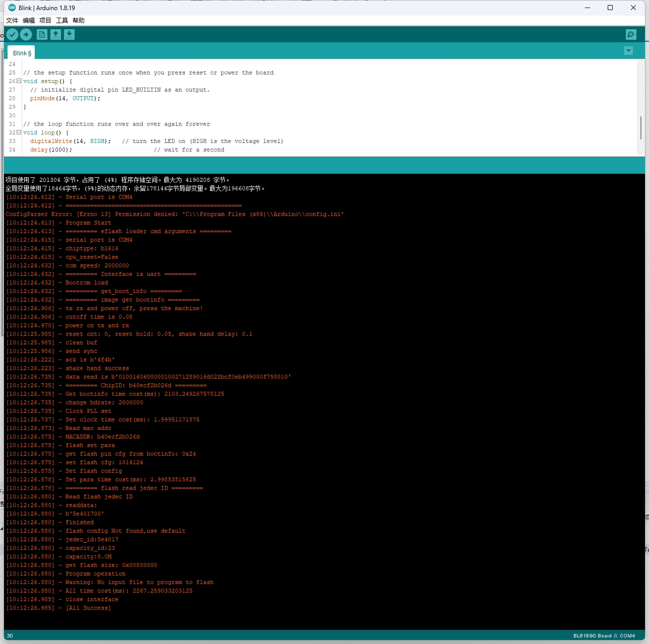The image size is (649, 644).
Task: Click the 'Warning: No input file' log line
Action: [x=109, y=582]
